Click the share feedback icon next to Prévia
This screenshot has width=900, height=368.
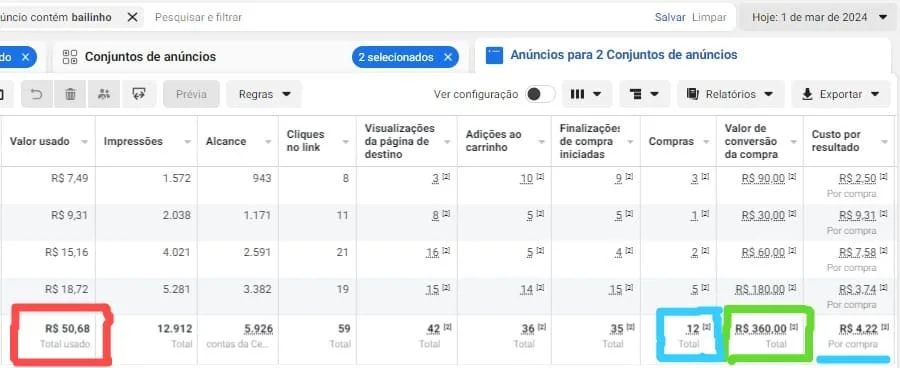pos(138,94)
